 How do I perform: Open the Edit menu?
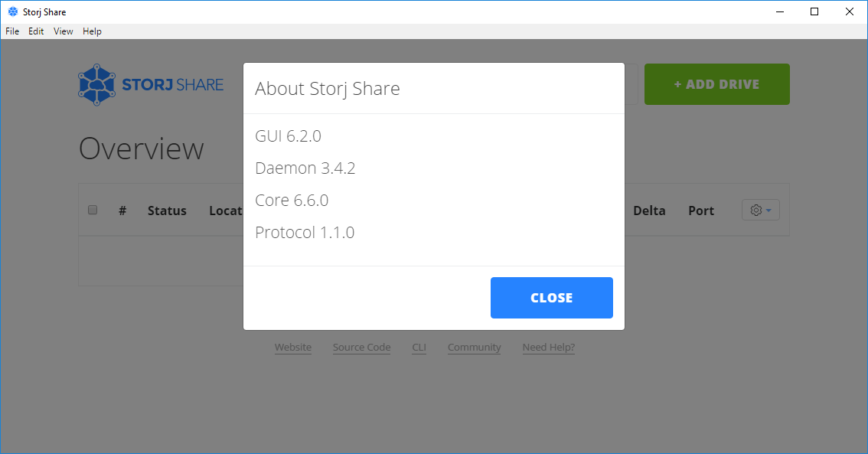(x=35, y=31)
